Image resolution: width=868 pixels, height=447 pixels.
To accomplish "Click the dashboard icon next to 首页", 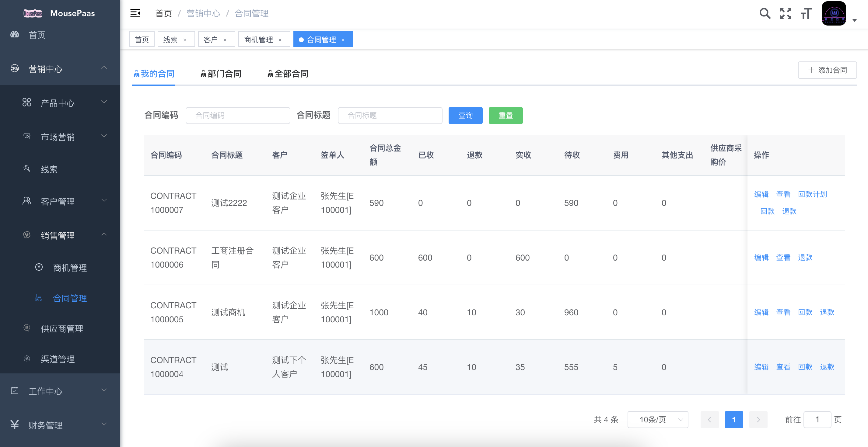I will pyautogui.click(x=15, y=34).
